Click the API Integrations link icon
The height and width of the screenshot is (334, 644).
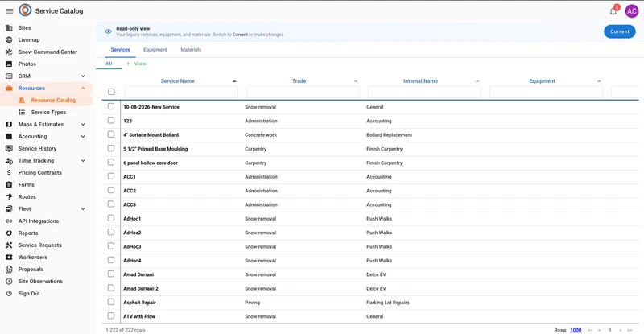(x=9, y=221)
